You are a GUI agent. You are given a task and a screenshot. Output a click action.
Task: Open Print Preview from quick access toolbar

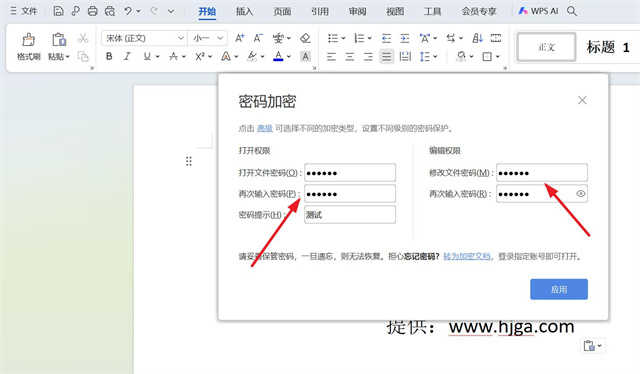click(x=110, y=11)
